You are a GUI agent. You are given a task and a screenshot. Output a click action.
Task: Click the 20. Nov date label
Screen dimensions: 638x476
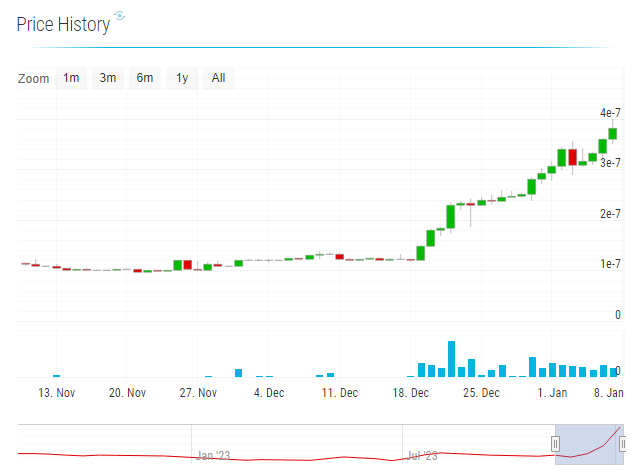(x=127, y=393)
